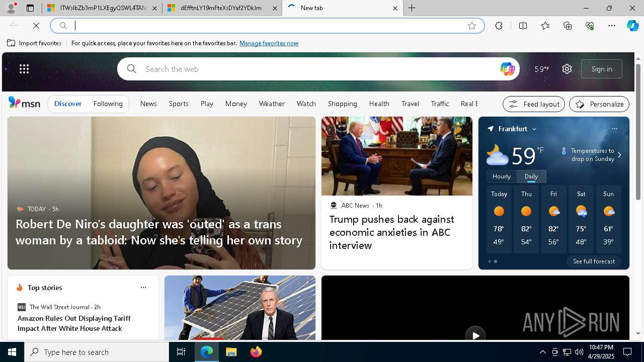The width and height of the screenshot is (644, 362).
Task: Open the Extensions puzzle icon
Action: point(499,26)
